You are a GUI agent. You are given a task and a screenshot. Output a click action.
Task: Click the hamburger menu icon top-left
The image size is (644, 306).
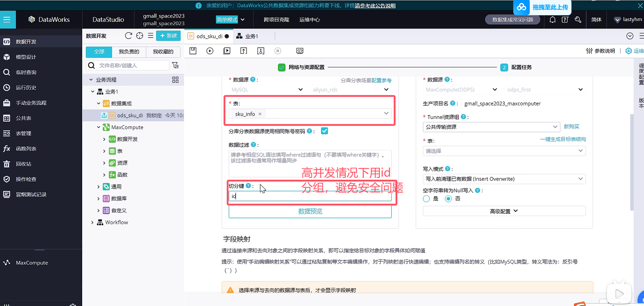[x=7, y=19]
